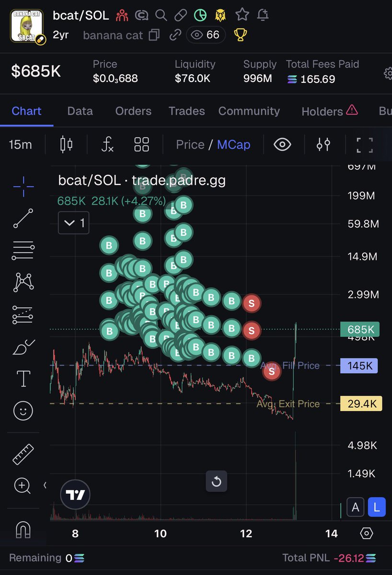Click the Liquidity $76.0K stat

[195, 72]
